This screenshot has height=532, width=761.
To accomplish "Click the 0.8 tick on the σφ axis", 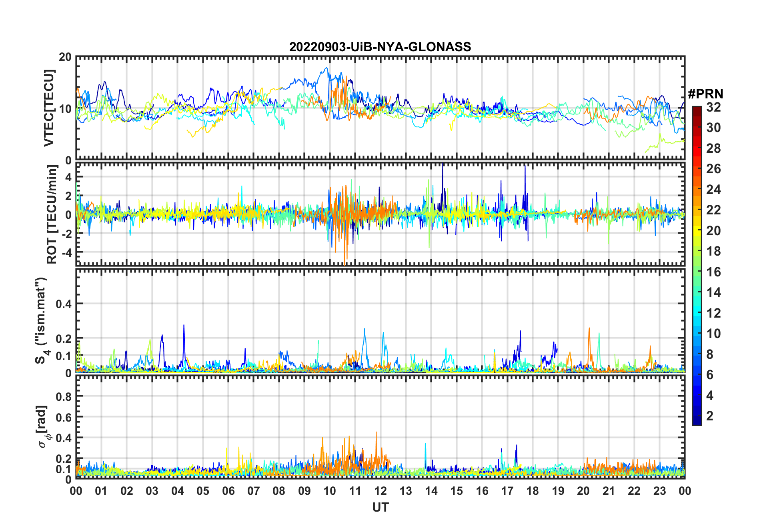I will (x=64, y=396).
